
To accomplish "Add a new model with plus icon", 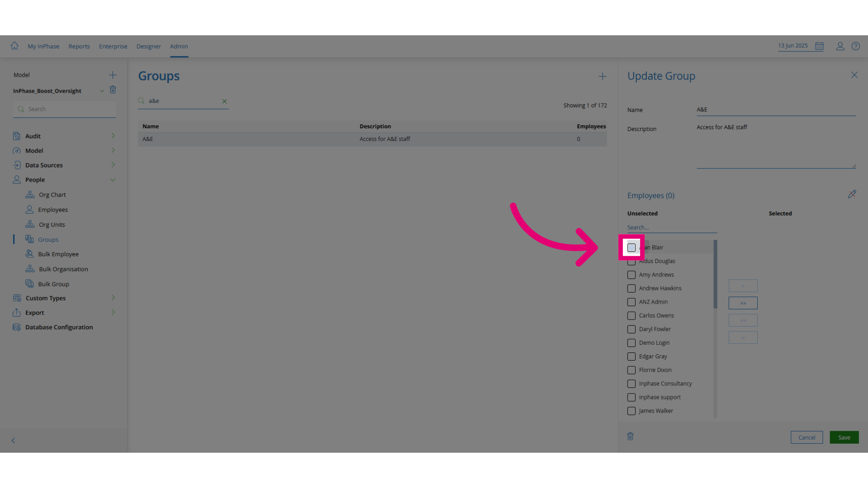I will click(113, 75).
